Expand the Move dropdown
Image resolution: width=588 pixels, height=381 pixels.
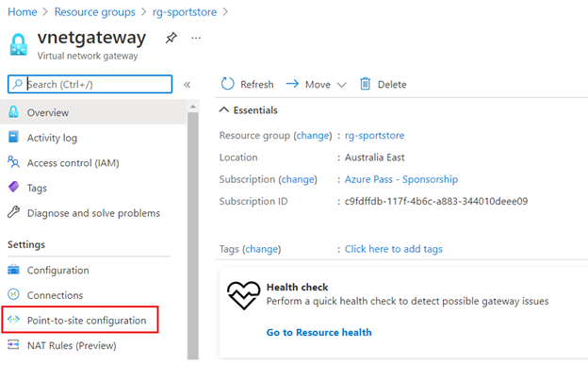pos(341,84)
